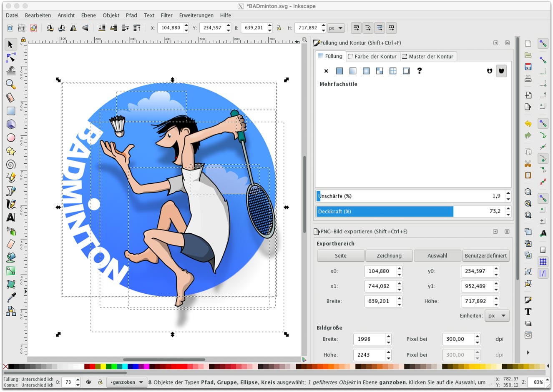Open the ganzoben layer dropdown
This screenshot has height=392, width=553.
click(x=127, y=382)
